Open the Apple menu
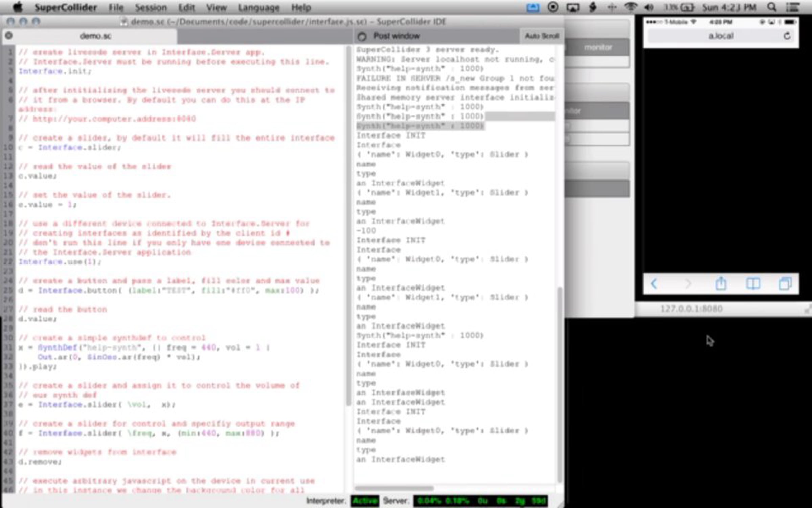This screenshot has height=508, width=812. pos(18,7)
